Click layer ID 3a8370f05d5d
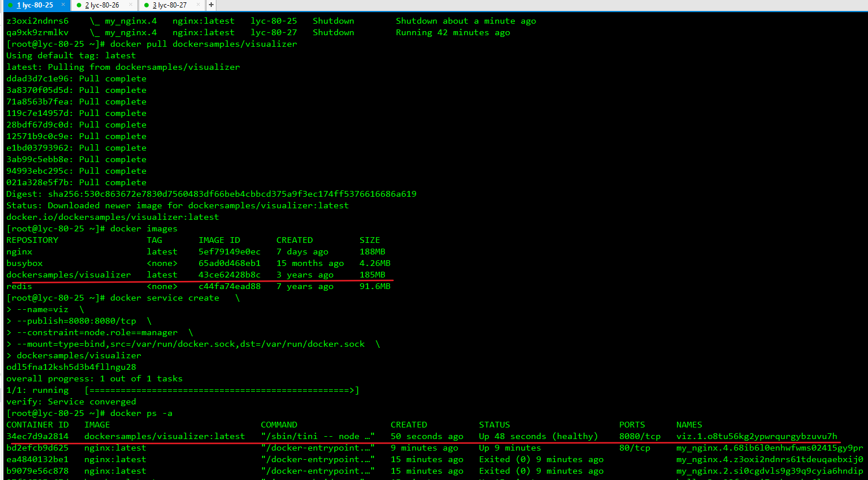Viewport: 868px width, 480px height. point(38,90)
